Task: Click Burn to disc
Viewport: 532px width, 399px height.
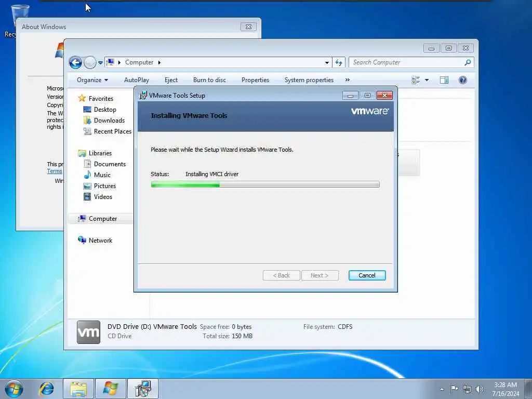Action: (x=209, y=80)
